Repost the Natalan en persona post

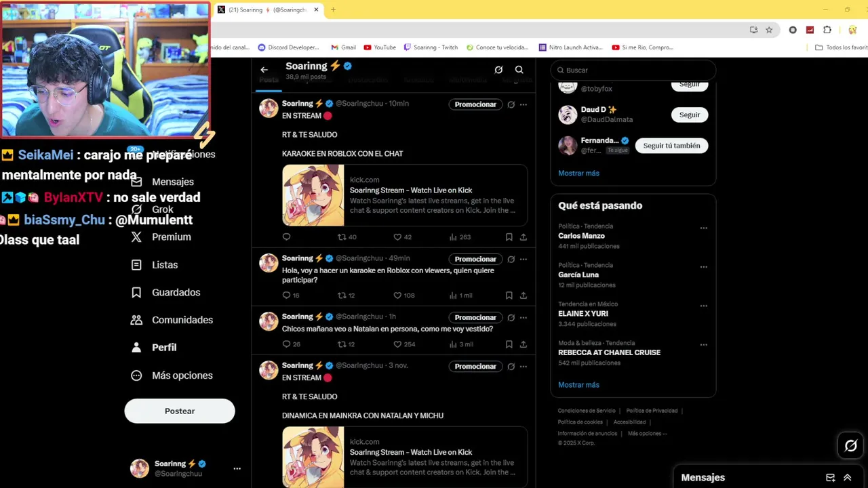pos(347,344)
